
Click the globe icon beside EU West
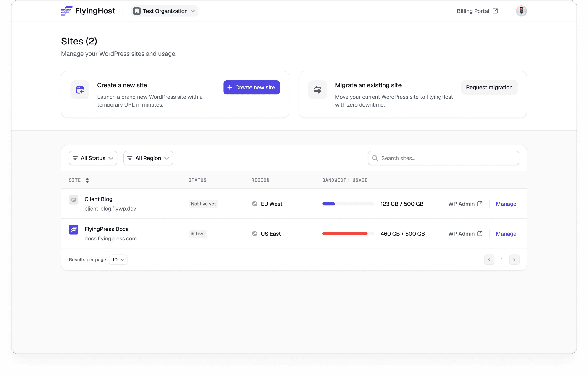pyautogui.click(x=255, y=204)
